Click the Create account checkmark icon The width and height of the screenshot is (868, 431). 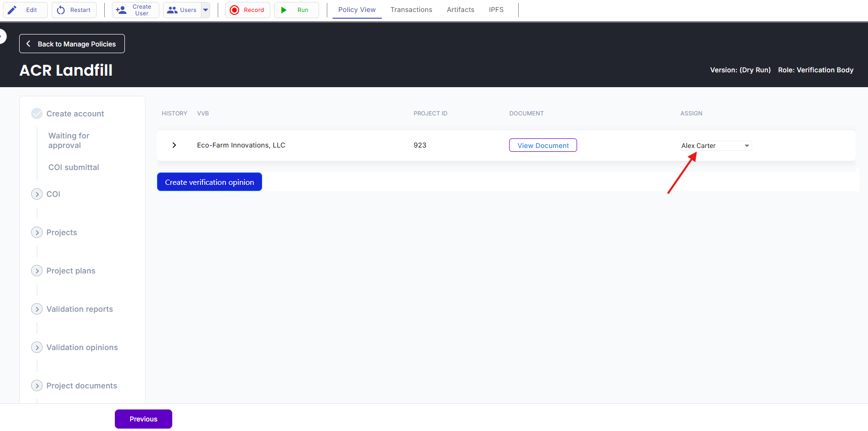[x=37, y=113]
